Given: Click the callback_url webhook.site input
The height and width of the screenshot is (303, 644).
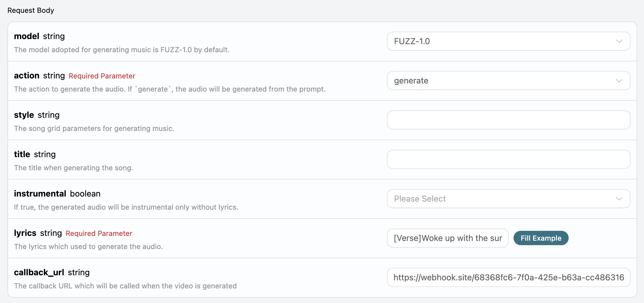Looking at the screenshot, I should 508,277.
